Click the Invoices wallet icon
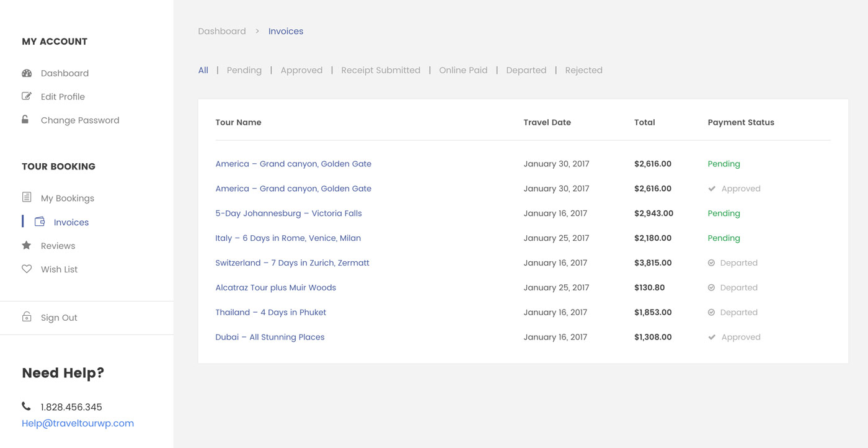 click(x=40, y=222)
